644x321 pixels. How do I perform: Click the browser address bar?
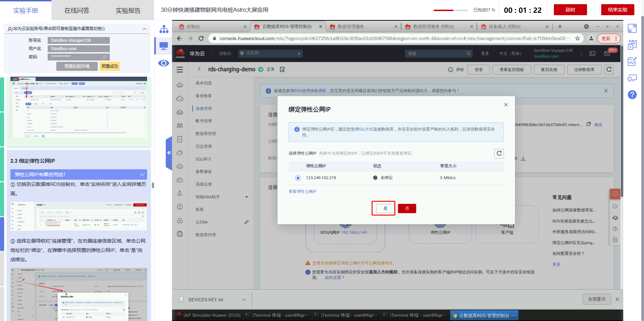(x=395, y=38)
